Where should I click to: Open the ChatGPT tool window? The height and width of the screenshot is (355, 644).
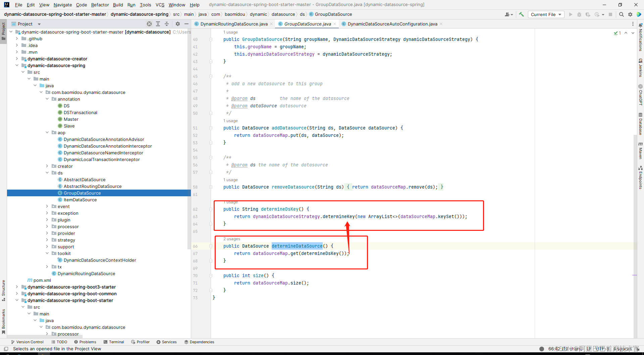click(640, 95)
